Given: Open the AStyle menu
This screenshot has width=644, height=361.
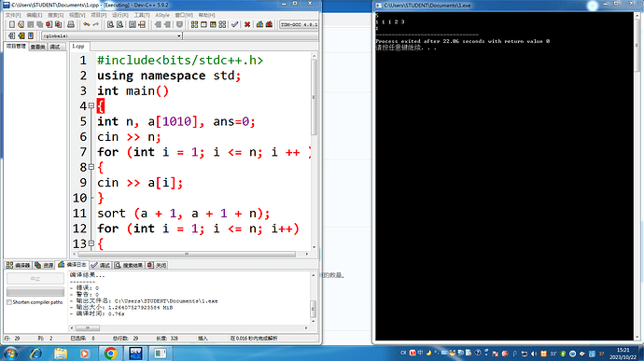Looking at the screenshot, I should pyautogui.click(x=162, y=15).
